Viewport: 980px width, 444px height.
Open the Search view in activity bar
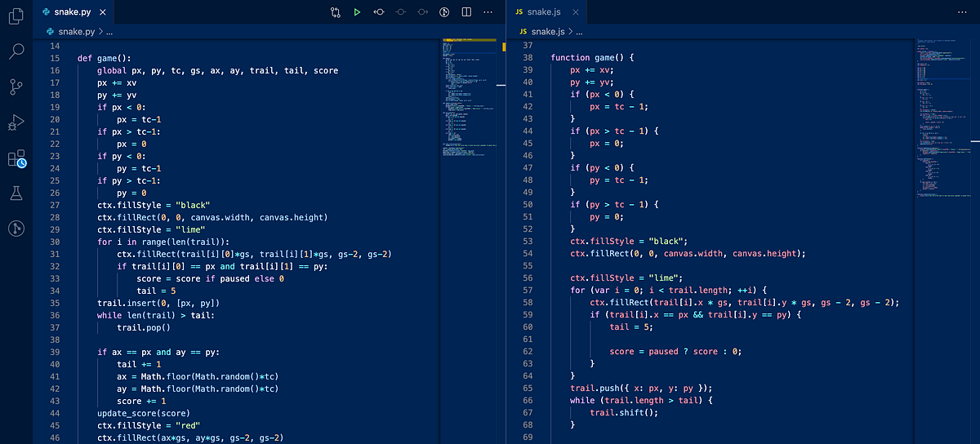click(x=16, y=51)
